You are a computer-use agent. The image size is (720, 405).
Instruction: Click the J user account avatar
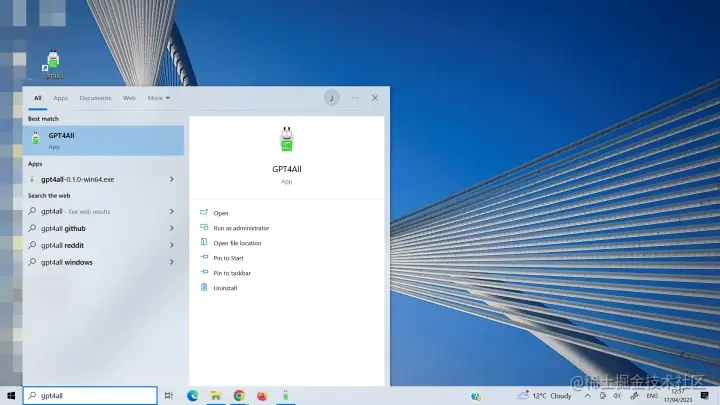click(x=332, y=98)
